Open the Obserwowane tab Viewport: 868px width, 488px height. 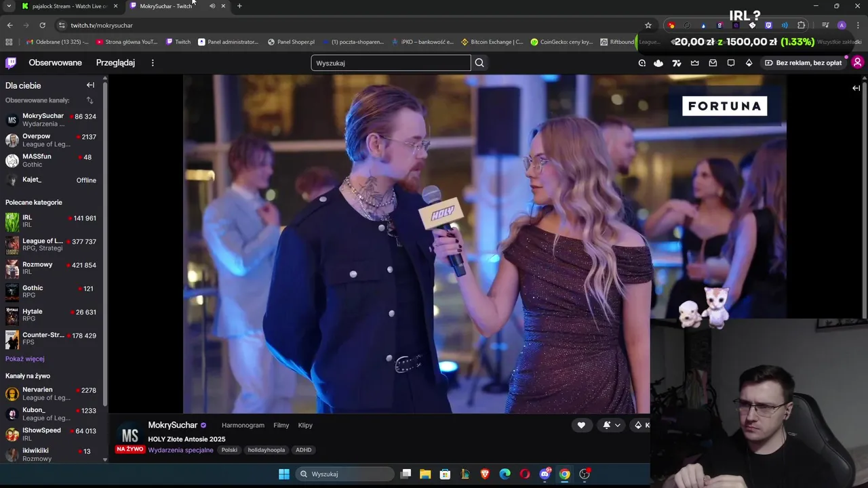coord(55,63)
